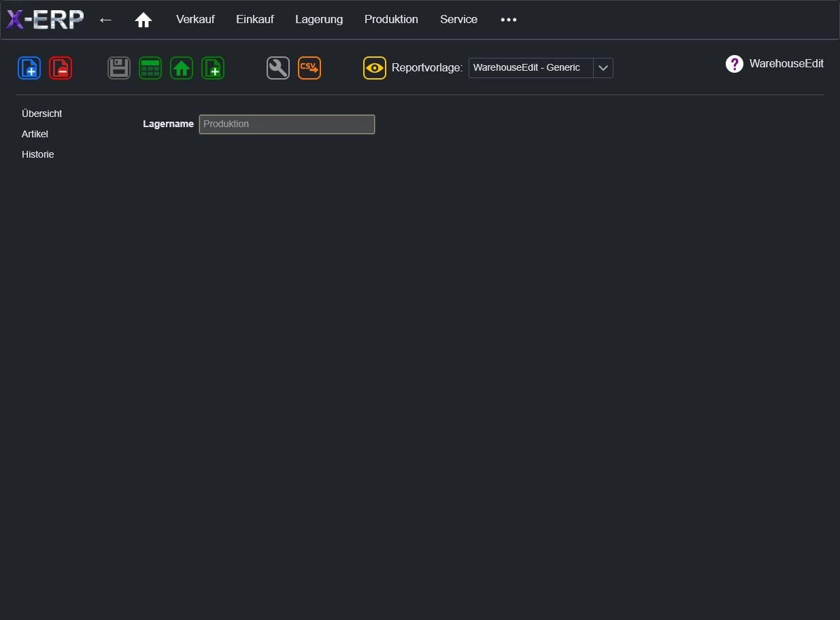Click the green add-document icon
This screenshot has width=840, height=620.
point(213,68)
